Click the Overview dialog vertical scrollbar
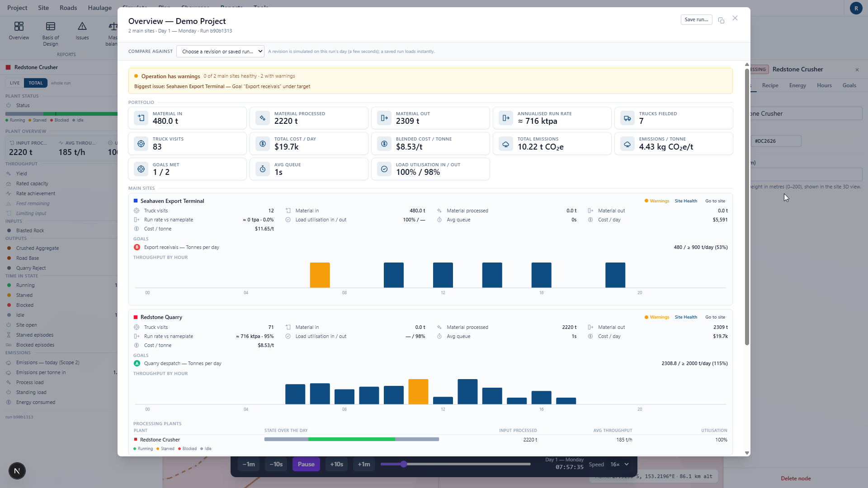This screenshot has width=868, height=488. [747, 207]
